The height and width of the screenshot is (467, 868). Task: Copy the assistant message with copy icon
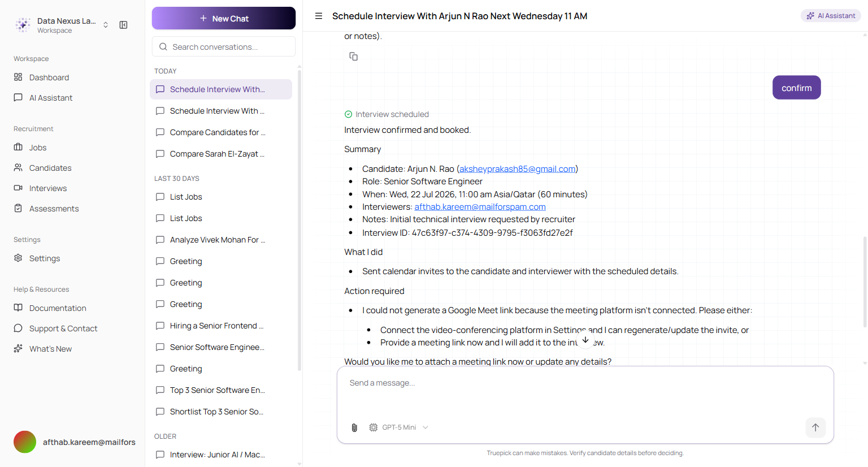353,57
